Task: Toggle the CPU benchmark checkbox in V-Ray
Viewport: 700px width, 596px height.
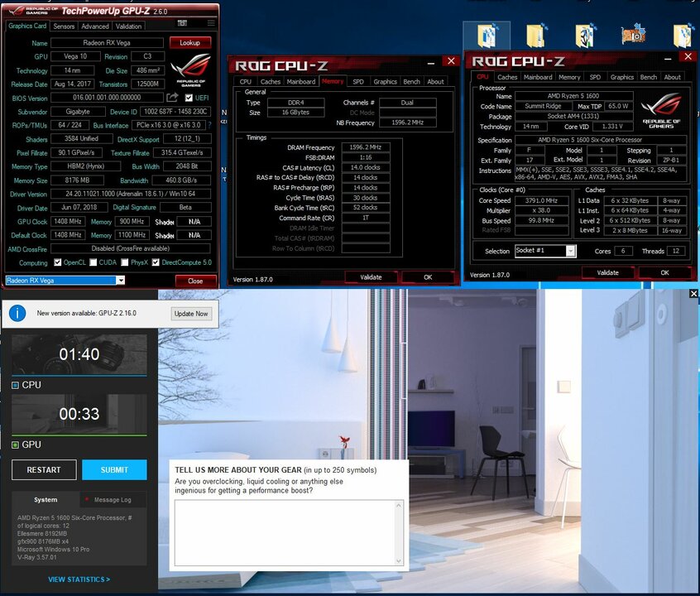Action: [15, 385]
